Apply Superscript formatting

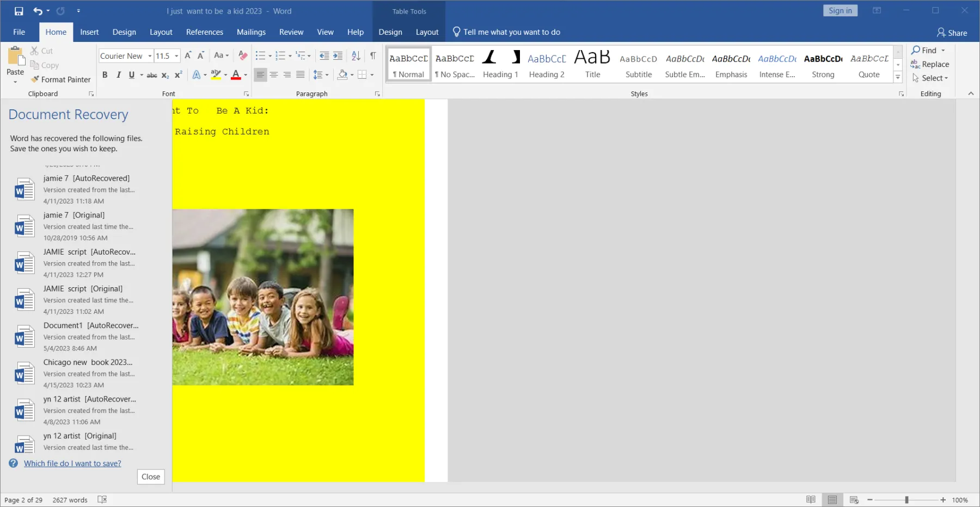[x=178, y=75]
